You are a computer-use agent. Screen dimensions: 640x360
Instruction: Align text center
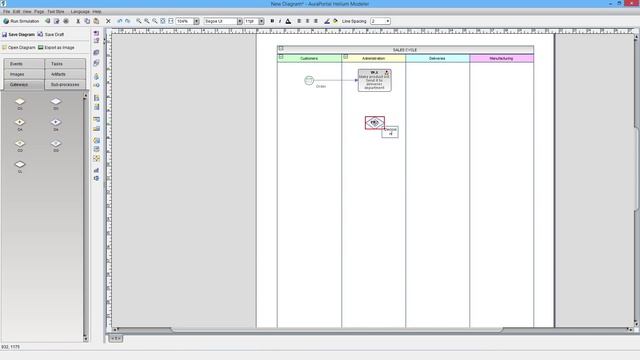[x=307, y=21]
